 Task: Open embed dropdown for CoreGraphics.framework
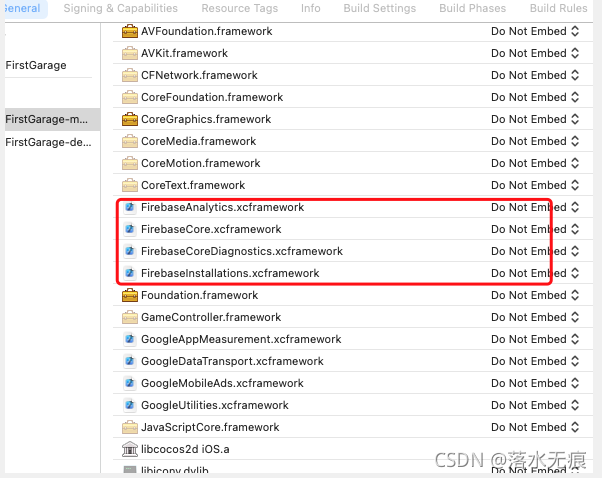(535, 119)
